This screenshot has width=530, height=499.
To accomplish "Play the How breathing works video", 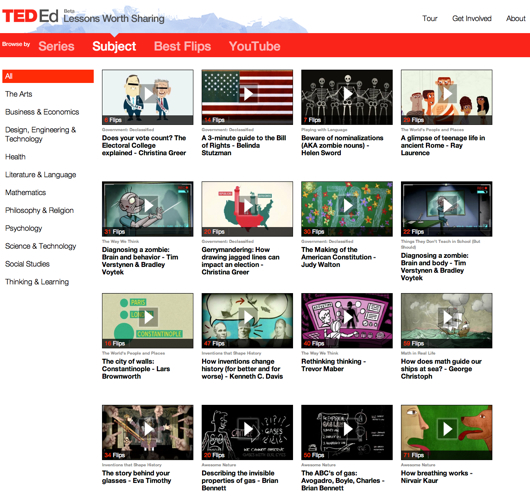I will [448, 429].
